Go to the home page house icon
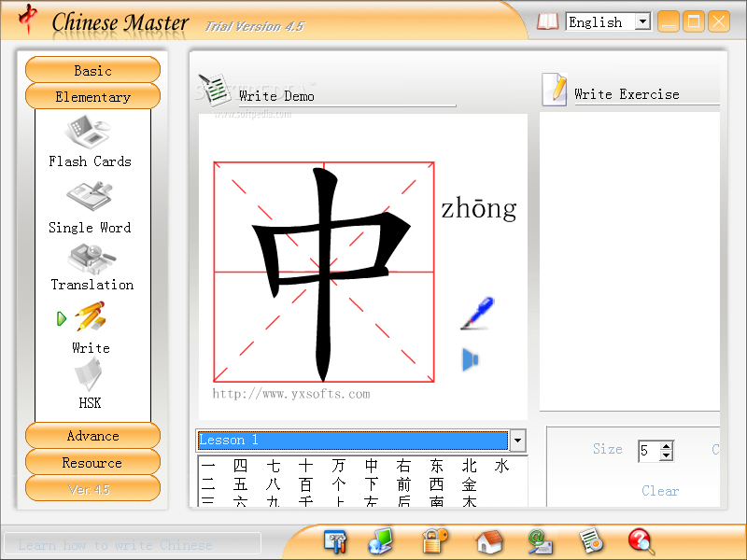Image resolution: width=747 pixels, height=560 pixels. click(x=489, y=542)
